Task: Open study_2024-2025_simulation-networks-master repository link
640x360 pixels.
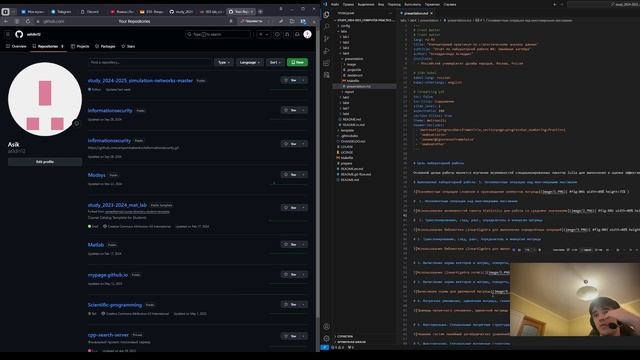Action: 140,81
